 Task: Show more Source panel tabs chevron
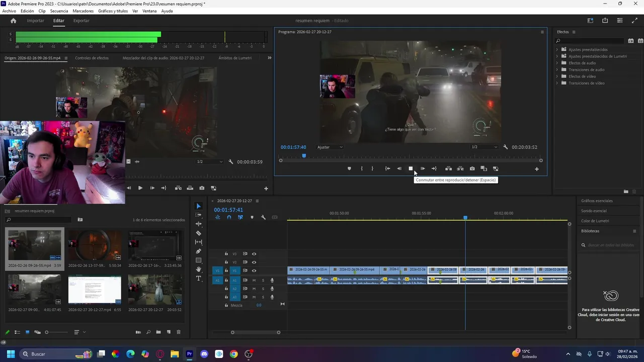[269, 58]
